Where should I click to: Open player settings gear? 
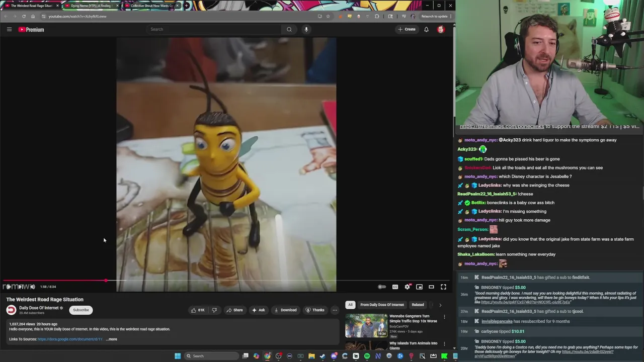(x=407, y=287)
